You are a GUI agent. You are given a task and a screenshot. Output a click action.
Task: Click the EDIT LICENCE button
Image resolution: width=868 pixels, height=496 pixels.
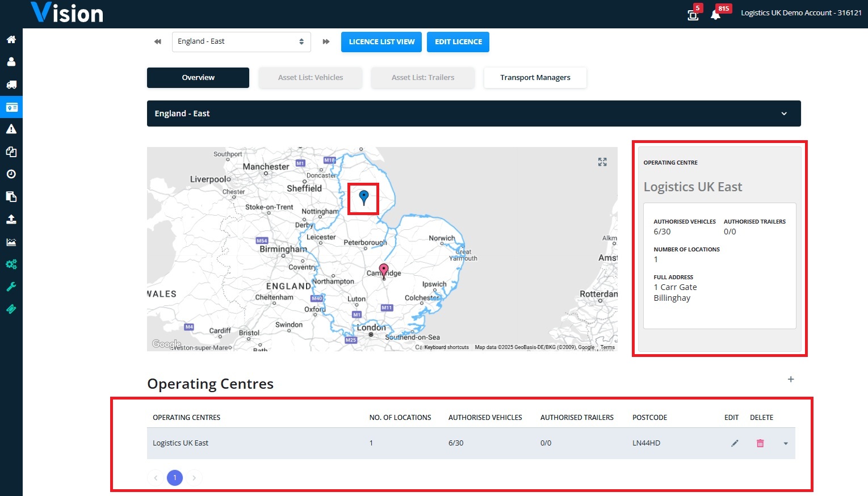(458, 42)
